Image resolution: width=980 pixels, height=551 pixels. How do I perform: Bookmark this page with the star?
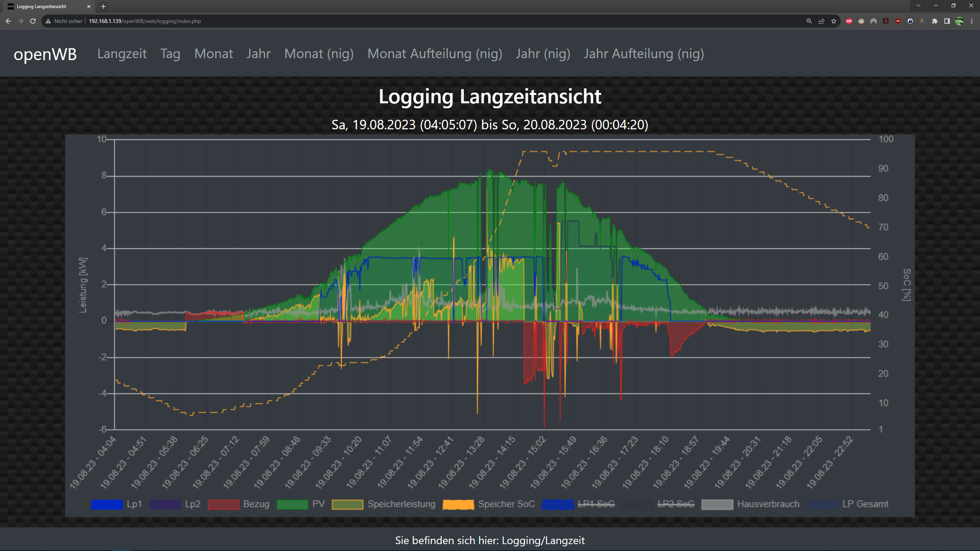pyautogui.click(x=833, y=21)
